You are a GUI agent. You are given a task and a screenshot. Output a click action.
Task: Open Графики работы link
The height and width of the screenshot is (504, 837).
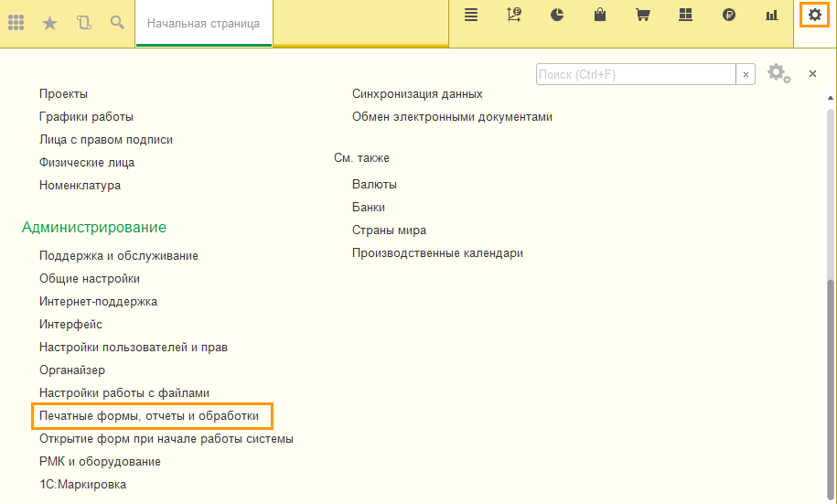[86, 117]
